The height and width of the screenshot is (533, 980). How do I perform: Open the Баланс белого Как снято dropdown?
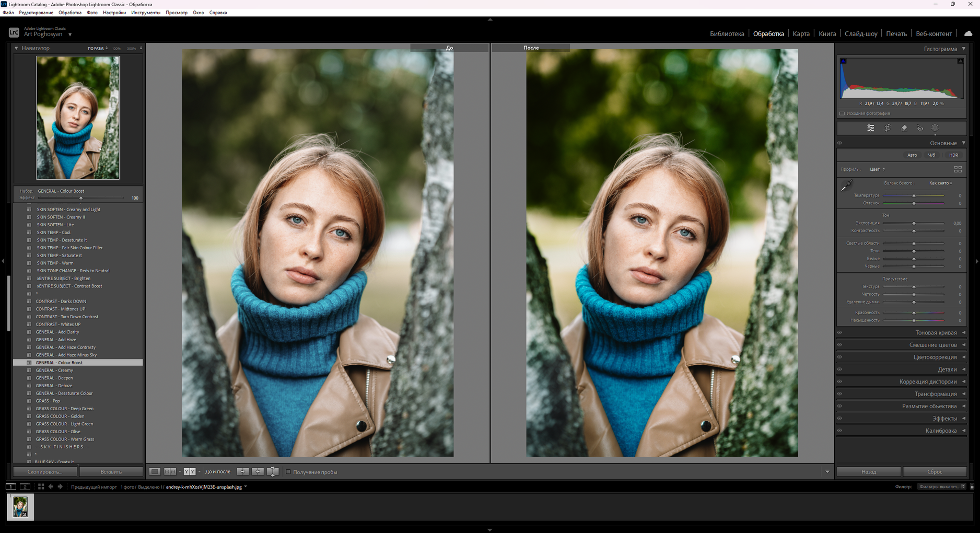(x=940, y=183)
